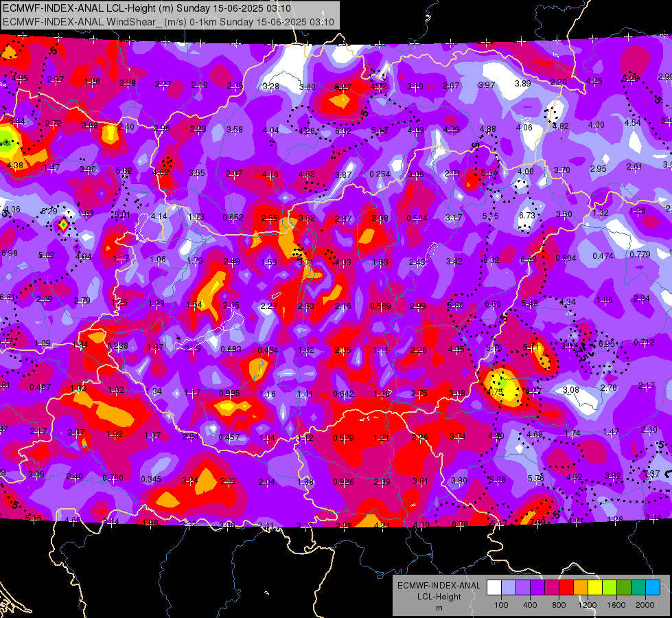Click the sky blue legend swatch
This screenshot has width=672, height=618.
(653, 587)
